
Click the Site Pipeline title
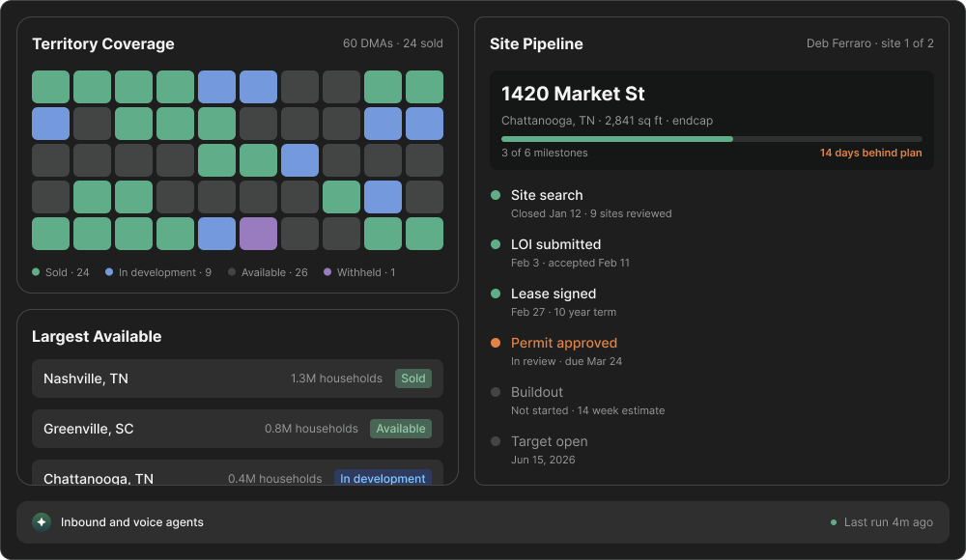[536, 43]
